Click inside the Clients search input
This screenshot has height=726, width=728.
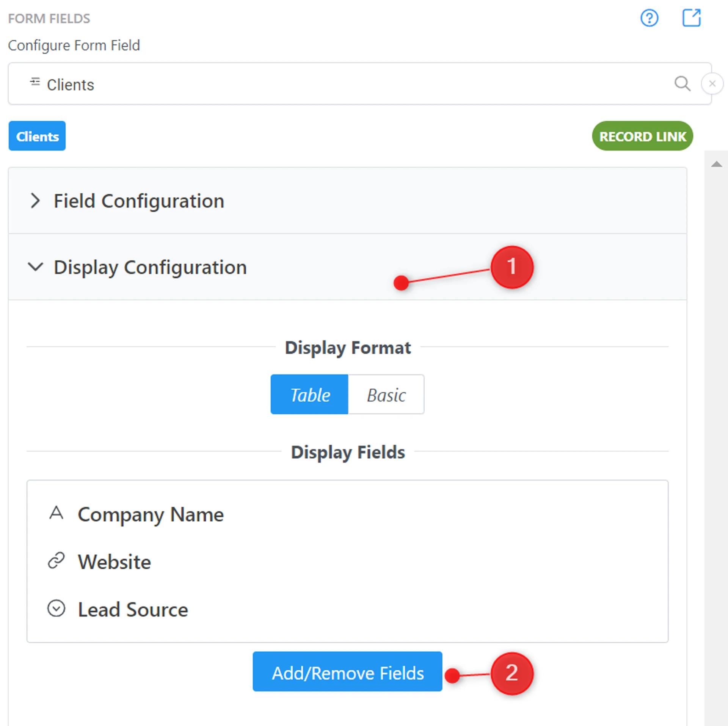pyautogui.click(x=341, y=84)
